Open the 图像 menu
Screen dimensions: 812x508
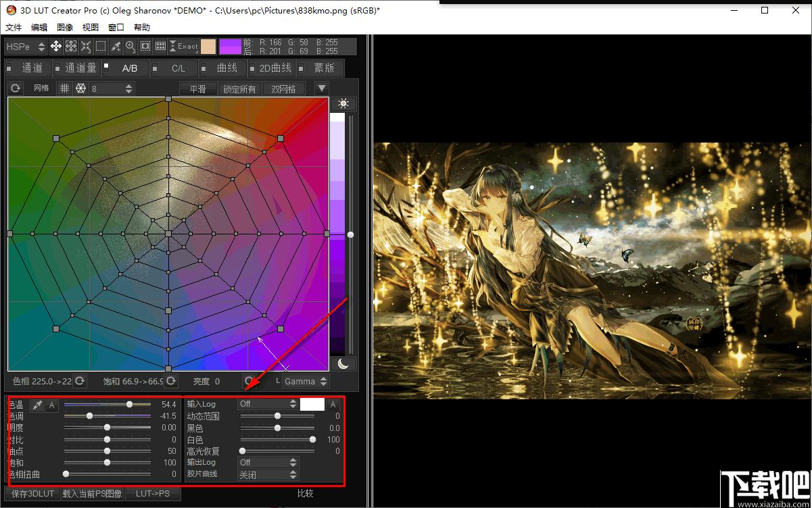(65, 27)
